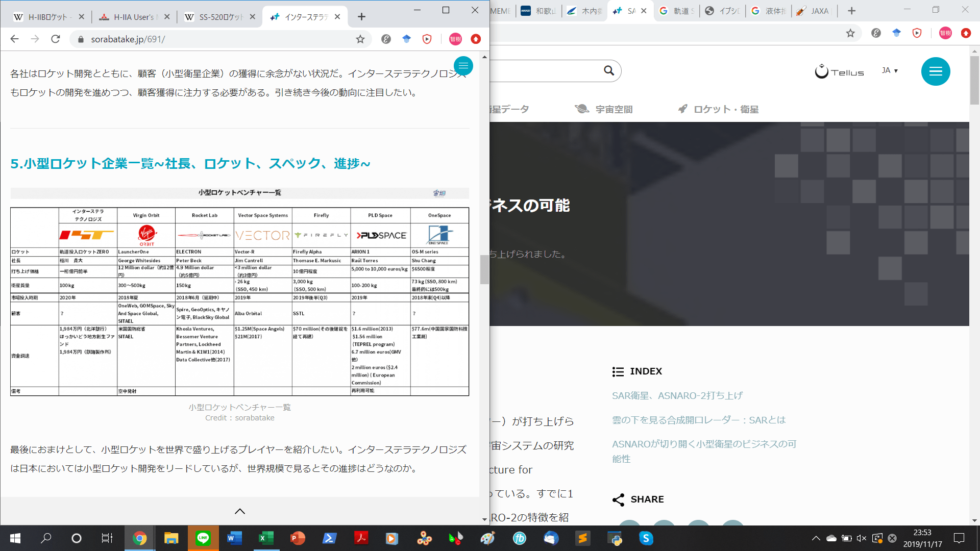Open the notification center icon
Image resolution: width=980 pixels, height=551 pixels.
(959, 538)
